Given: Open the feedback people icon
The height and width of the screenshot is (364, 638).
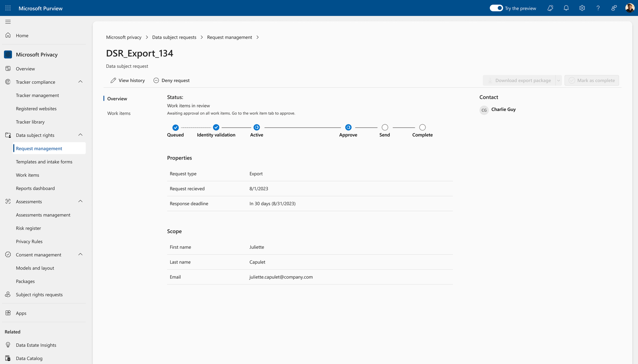Looking at the screenshot, I should tap(614, 8).
